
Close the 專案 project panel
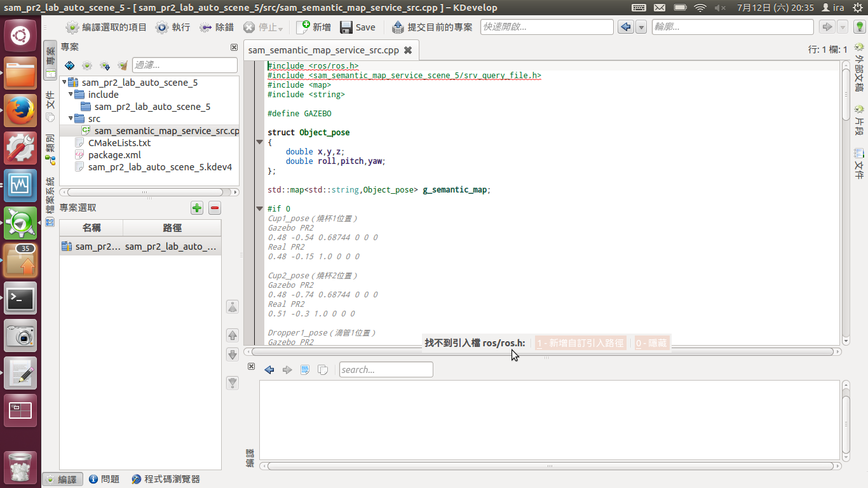point(234,48)
